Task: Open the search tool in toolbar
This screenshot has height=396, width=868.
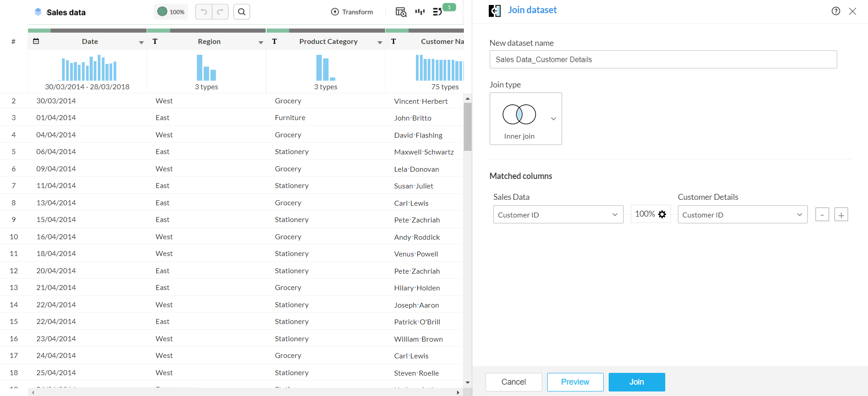Action: pyautogui.click(x=242, y=12)
